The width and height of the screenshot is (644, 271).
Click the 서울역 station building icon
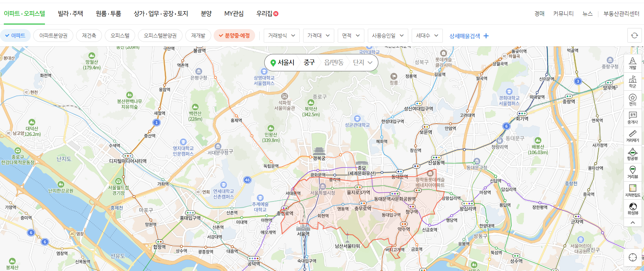[303, 228]
